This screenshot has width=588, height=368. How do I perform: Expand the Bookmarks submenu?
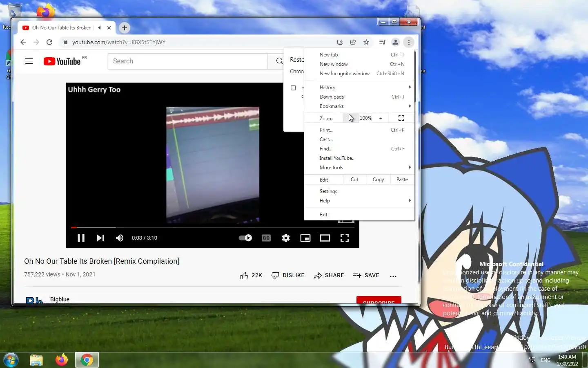(x=359, y=106)
